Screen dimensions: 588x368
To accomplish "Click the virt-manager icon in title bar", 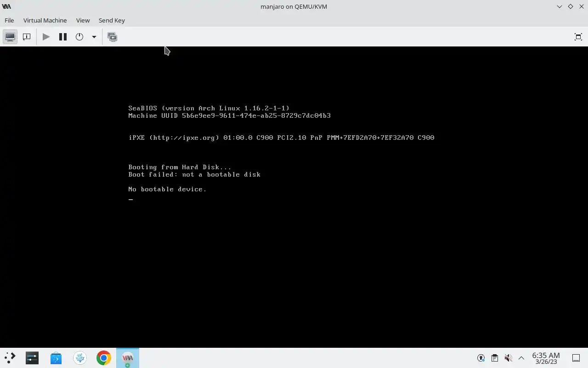I will (6, 6).
